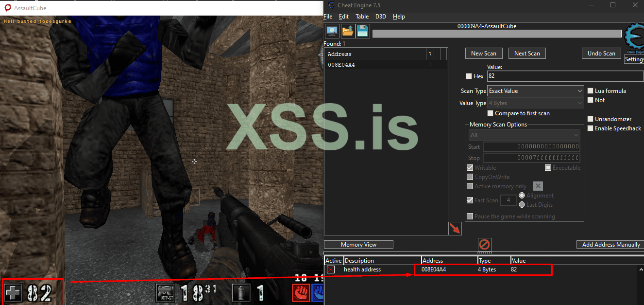Click the scan Value input field
Image resolution: width=644 pixels, height=305 pixels.
pyautogui.click(x=565, y=76)
